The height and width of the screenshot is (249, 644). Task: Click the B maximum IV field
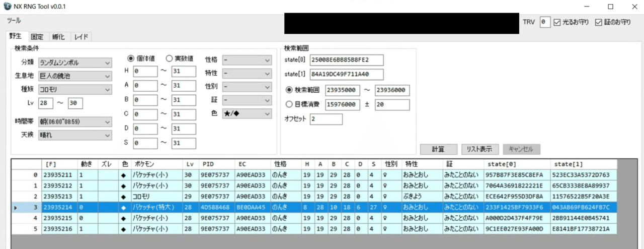tap(184, 100)
